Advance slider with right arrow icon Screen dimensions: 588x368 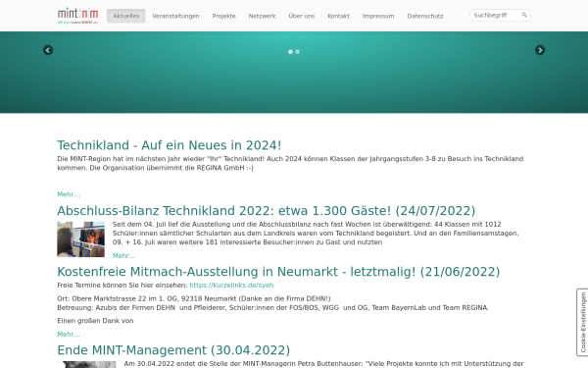540,50
